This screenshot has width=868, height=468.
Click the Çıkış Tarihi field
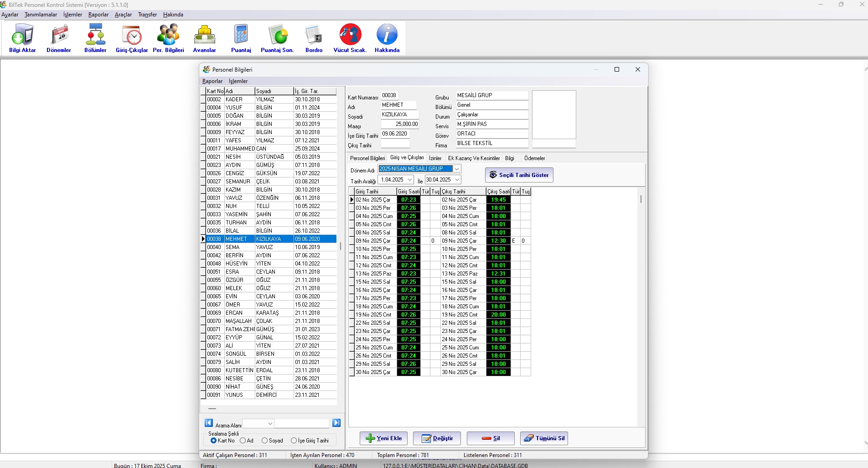pos(395,144)
